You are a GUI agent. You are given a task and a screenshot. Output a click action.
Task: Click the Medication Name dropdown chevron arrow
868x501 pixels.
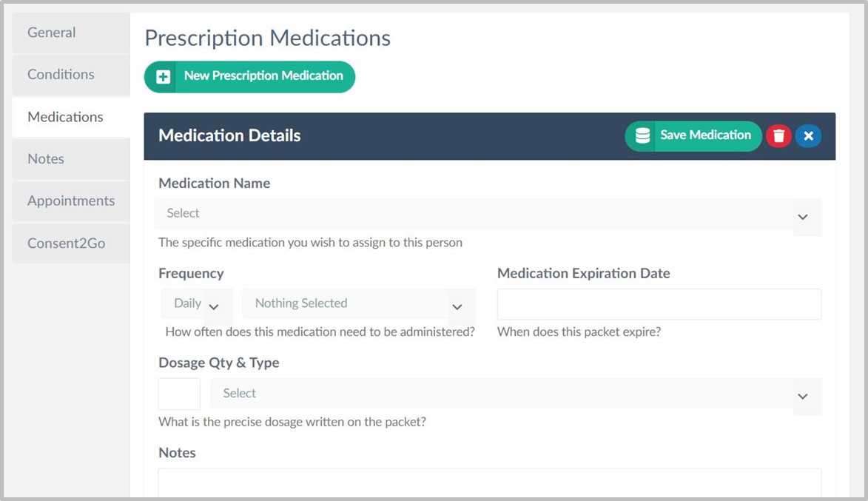tap(803, 217)
